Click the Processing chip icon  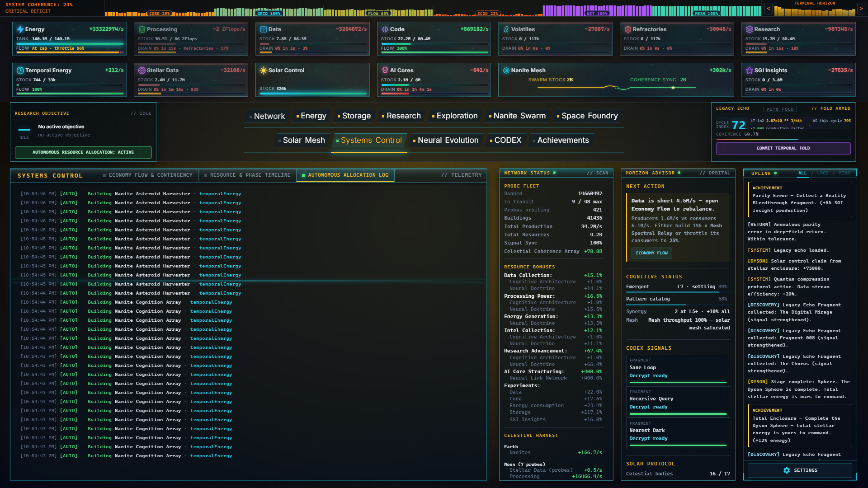(142, 29)
